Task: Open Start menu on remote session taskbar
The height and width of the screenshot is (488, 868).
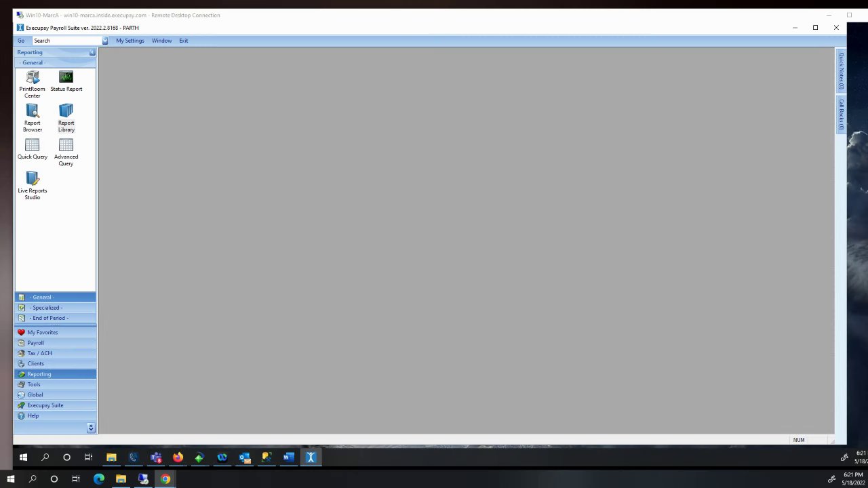Action: [23, 457]
